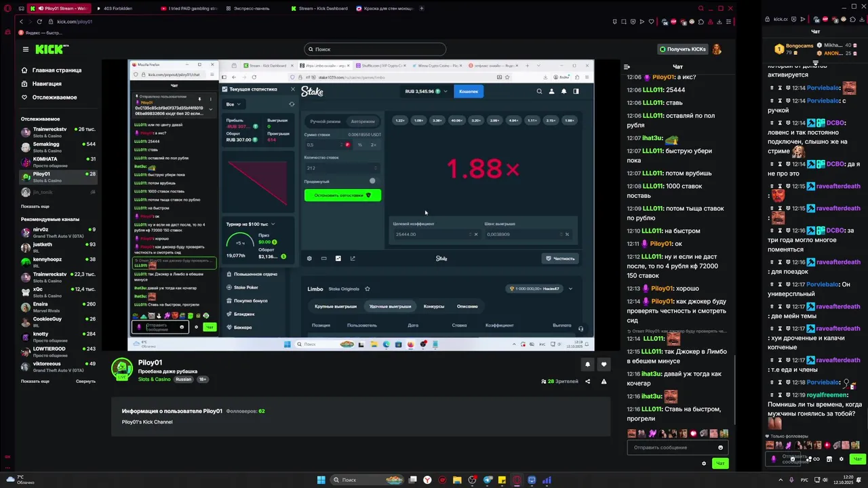The width and height of the screenshot is (868, 488).
Task: Click Slots & Casino tag under stream
Action: [155, 380]
